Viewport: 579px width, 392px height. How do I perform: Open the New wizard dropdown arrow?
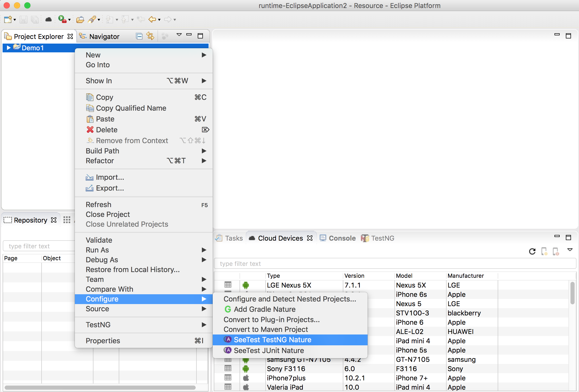click(14, 19)
